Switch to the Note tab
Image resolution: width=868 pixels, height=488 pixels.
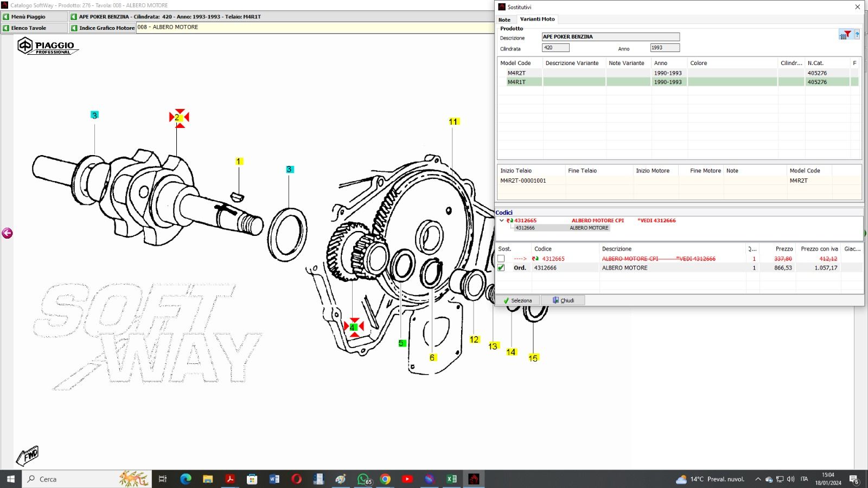point(505,20)
